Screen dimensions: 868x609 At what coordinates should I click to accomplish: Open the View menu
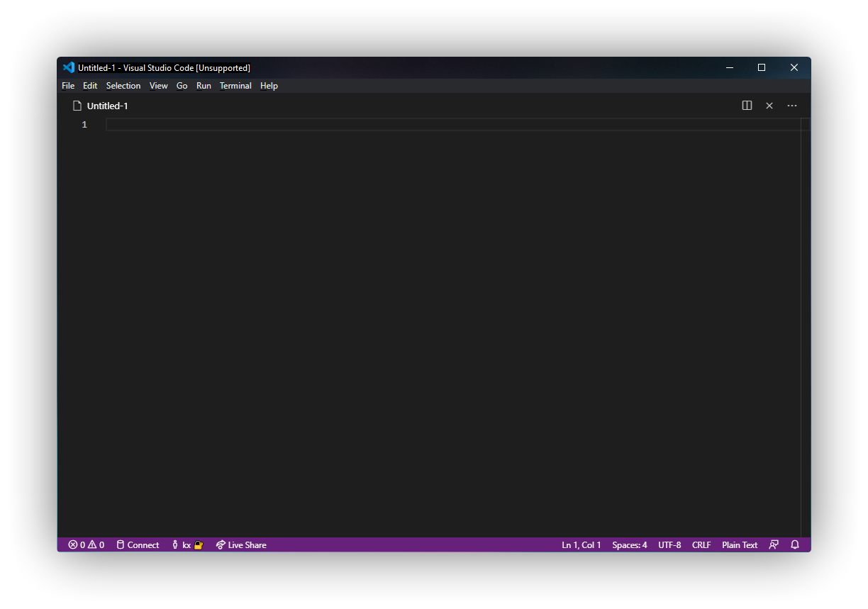pos(159,86)
